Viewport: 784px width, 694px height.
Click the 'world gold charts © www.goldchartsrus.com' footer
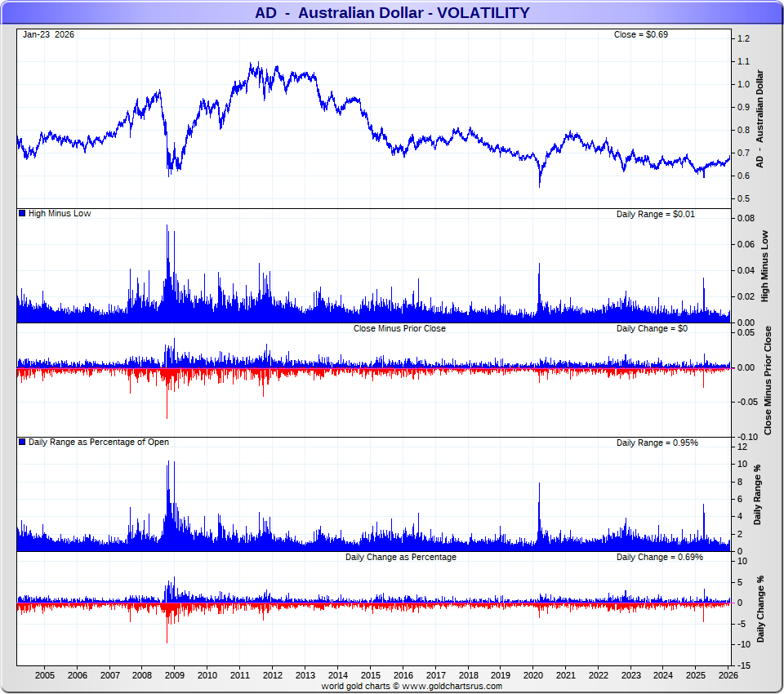(412, 686)
